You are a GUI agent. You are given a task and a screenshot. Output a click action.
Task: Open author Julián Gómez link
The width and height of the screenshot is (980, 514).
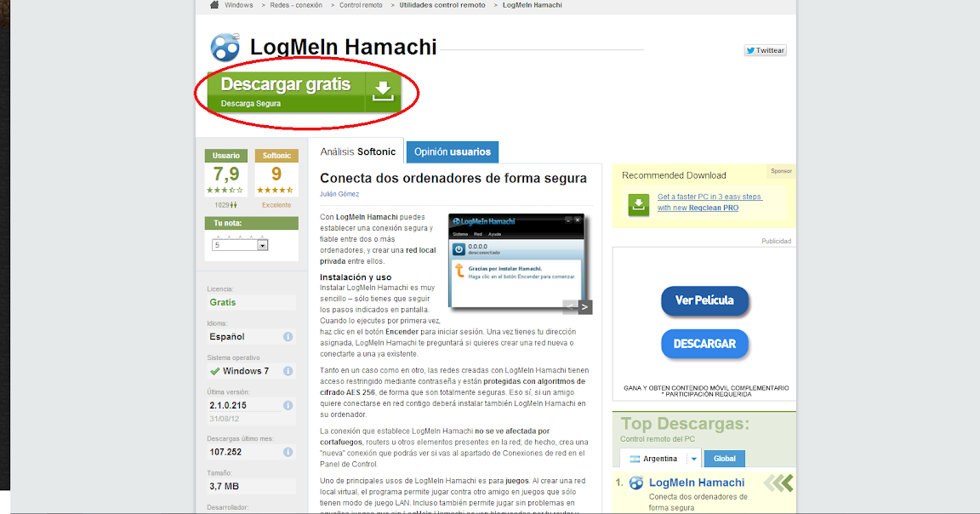[x=339, y=194]
